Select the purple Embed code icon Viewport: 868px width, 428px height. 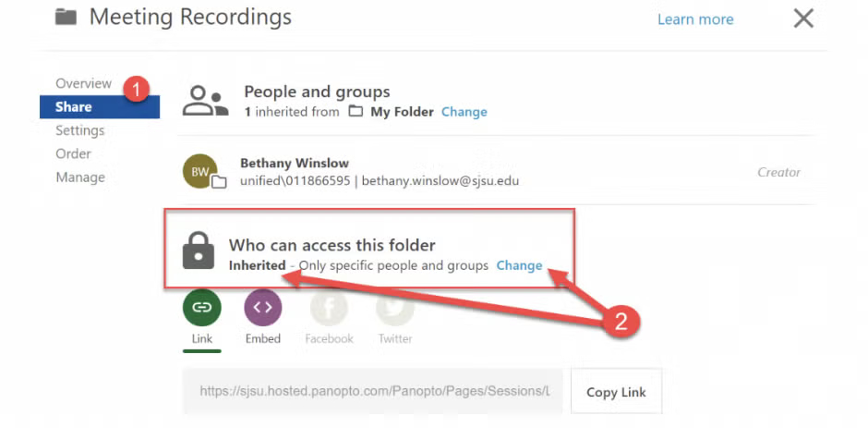coord(262,308)
